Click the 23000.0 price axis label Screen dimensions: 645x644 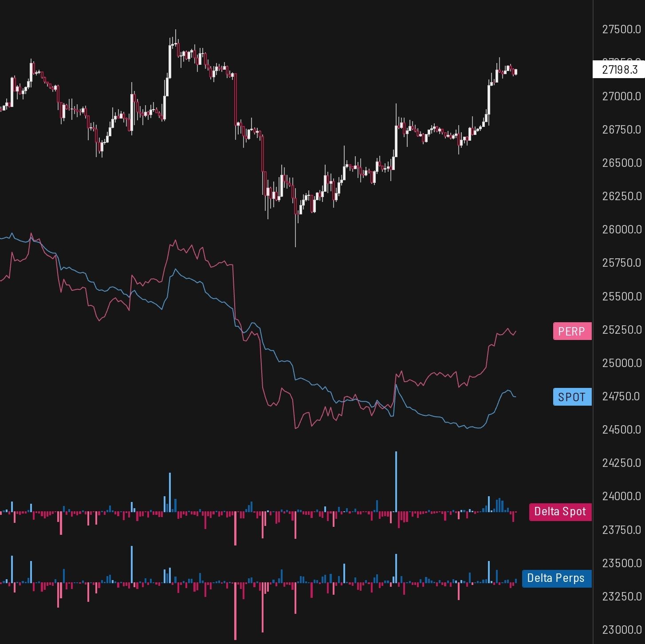[x=621, y=630]
